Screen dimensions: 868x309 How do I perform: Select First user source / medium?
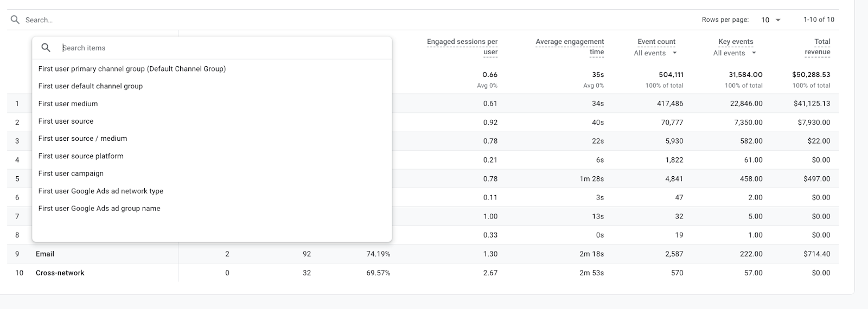pos(83,138)
